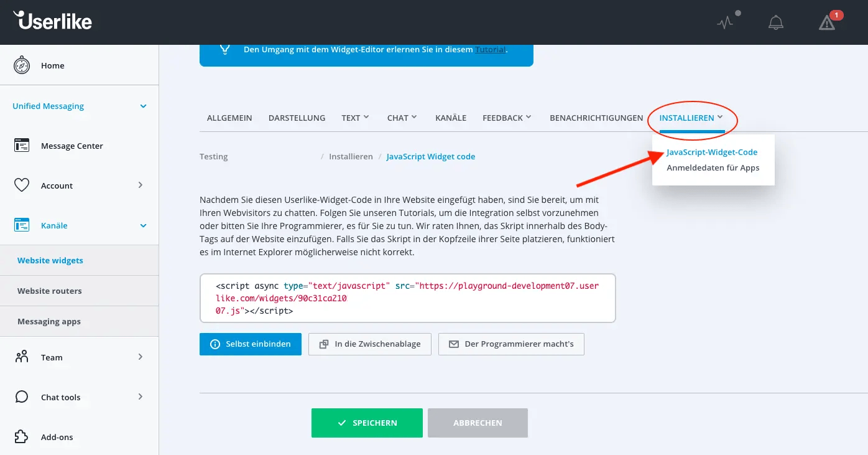Image resolution: width=868 pixels, height=455 pixels.
Task: Open the FEEDBACK dropdown arrow
Action: point(527,117)
